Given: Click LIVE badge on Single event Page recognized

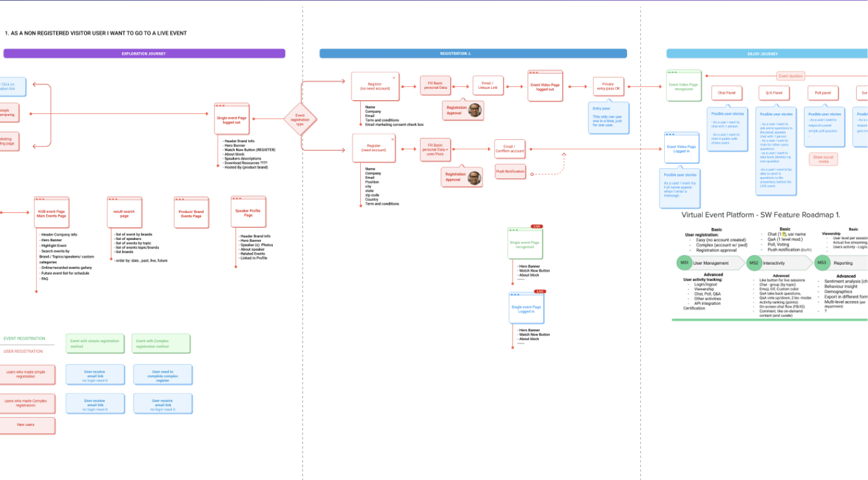Looking at the screenshot, I should click(x=537, y=226).
